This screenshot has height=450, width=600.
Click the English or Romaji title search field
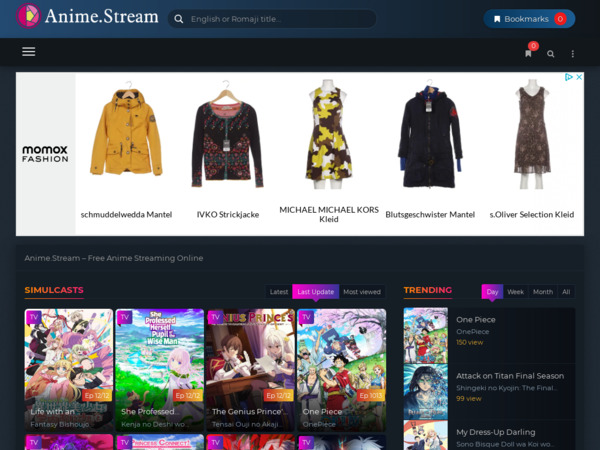pos(272,19)
